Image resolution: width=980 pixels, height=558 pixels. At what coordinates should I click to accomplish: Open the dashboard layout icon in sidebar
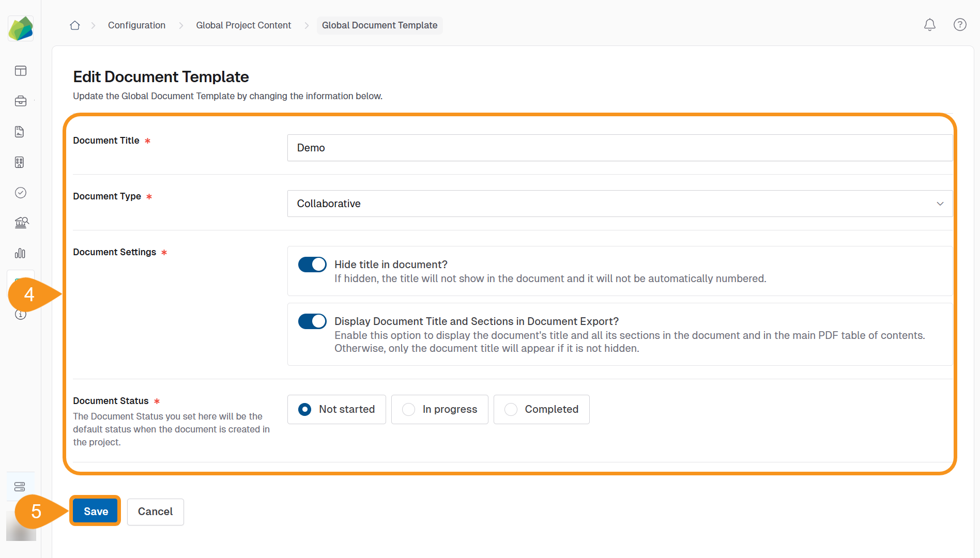tap(21, 71)
